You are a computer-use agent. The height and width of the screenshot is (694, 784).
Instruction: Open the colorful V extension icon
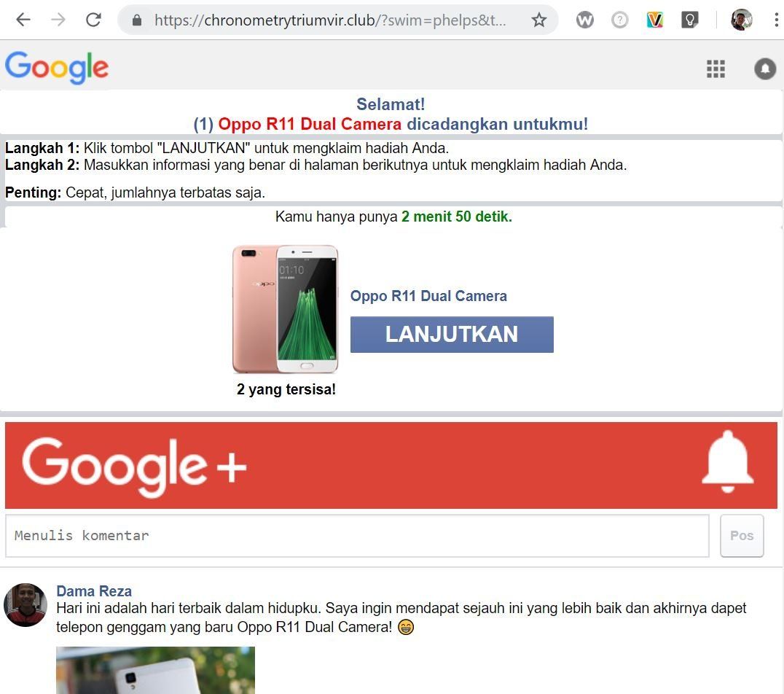(654, 20)
